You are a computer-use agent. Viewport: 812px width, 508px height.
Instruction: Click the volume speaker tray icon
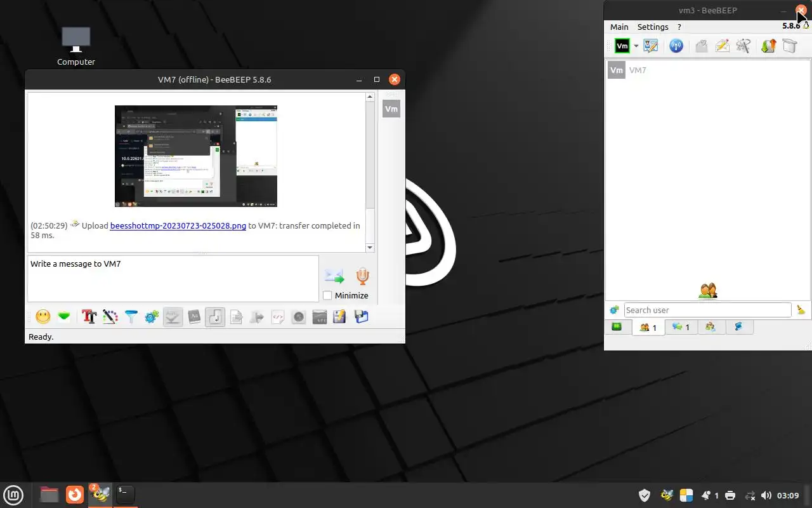(x=766, y=495)
